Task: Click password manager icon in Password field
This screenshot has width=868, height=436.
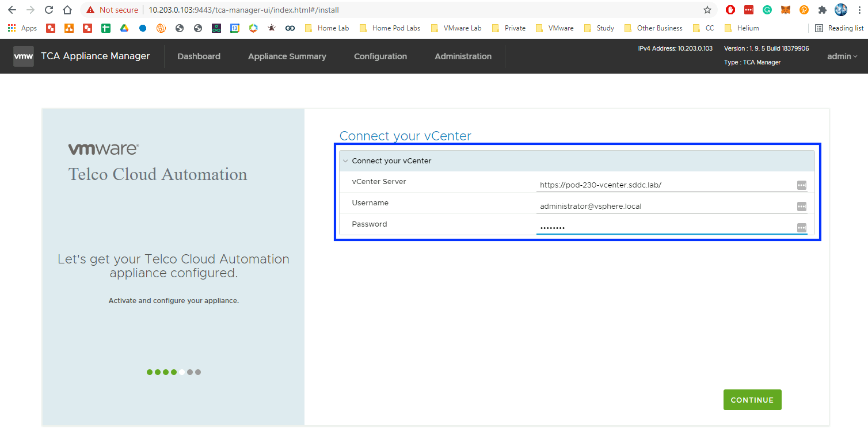Action: click(x=801, y=228)
